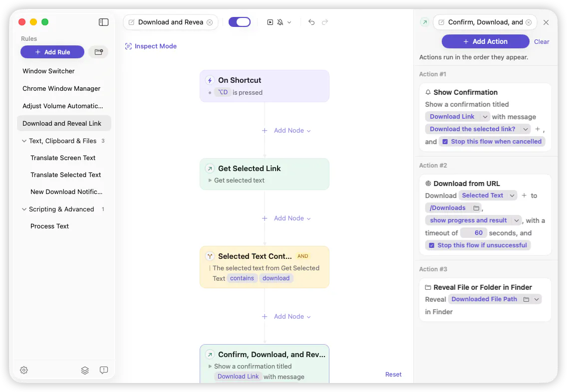The width and height of the screenshot is (567, 392).
Task: Select Adjust Volume Automatic... rule
Action: point(64,106)
